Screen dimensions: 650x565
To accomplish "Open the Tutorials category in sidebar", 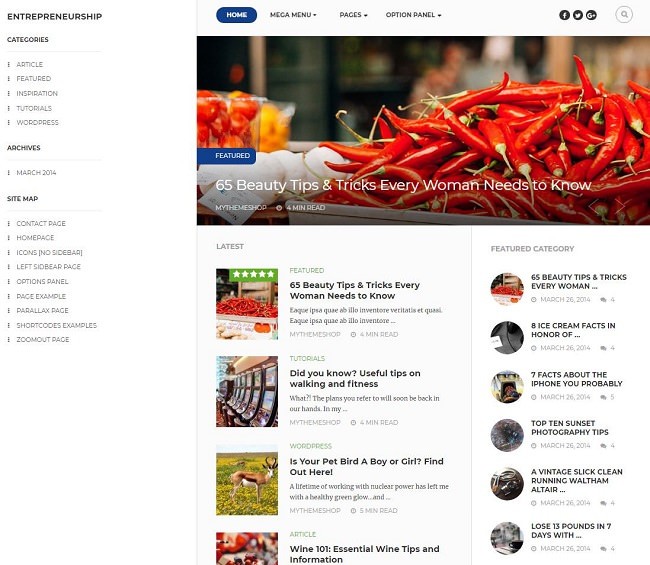I will 34,108.
